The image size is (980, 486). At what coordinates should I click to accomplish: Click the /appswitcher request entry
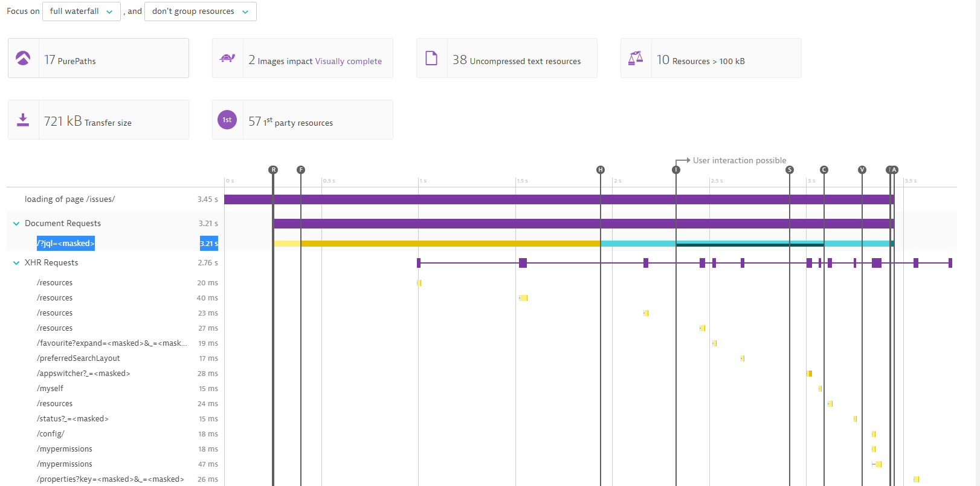pyautogui.click(x=83, y=374)
